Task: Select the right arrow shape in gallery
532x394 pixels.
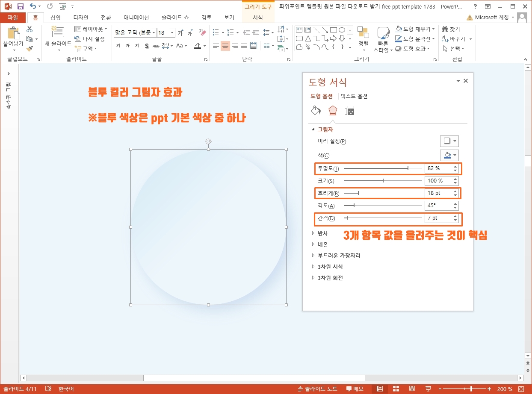Action: (333, 38)
